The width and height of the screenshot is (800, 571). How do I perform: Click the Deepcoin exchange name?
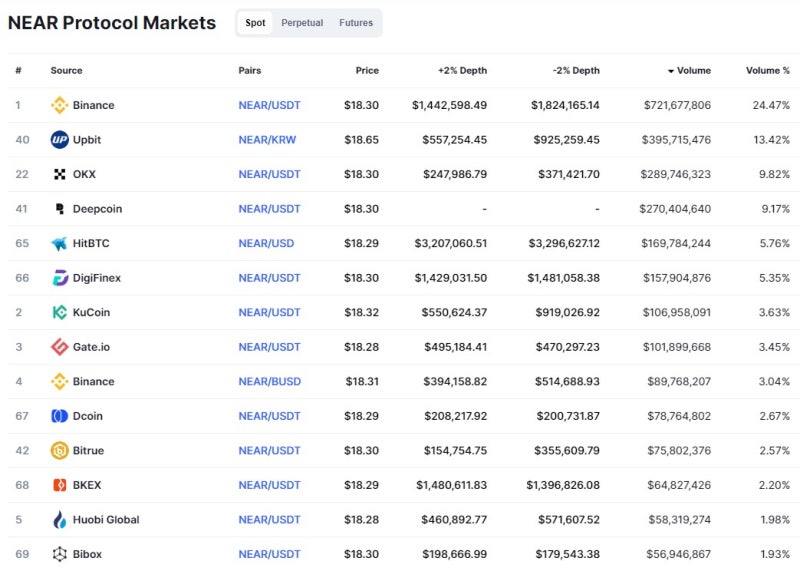tap(97, 209)
